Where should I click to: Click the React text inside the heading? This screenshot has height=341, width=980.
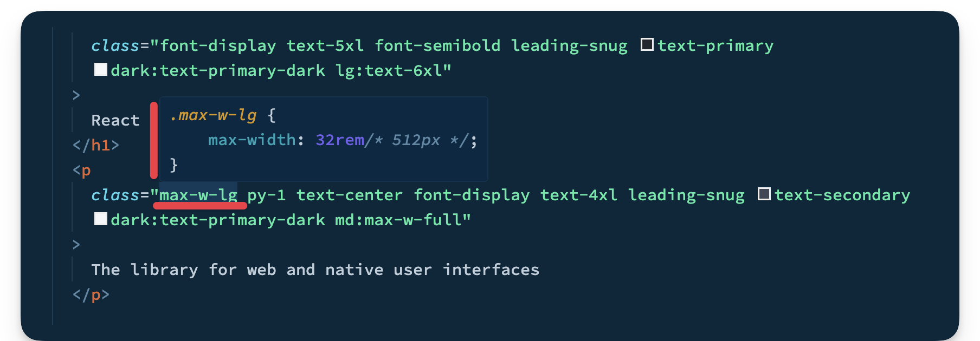point(115,120)
